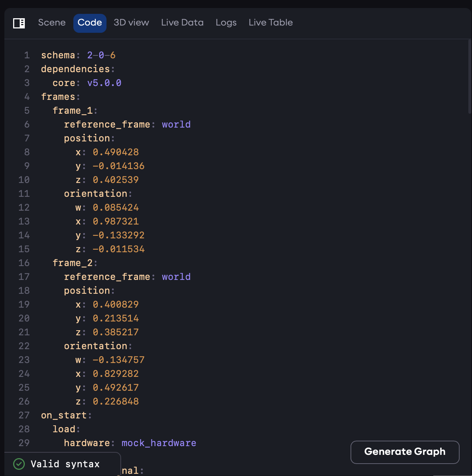
Task: Open the Logs tab
Action: [226, 23]
